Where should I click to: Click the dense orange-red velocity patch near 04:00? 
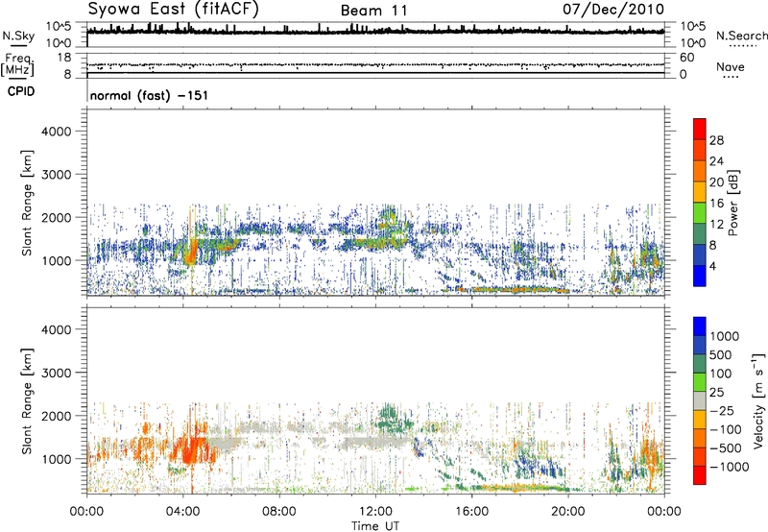[x=191, y=448]
